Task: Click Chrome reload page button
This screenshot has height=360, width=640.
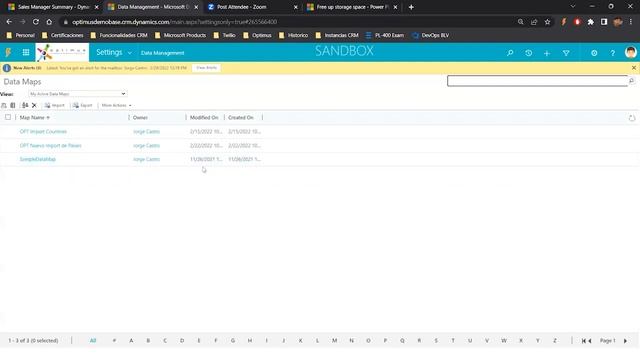Action: coord(36,22)
